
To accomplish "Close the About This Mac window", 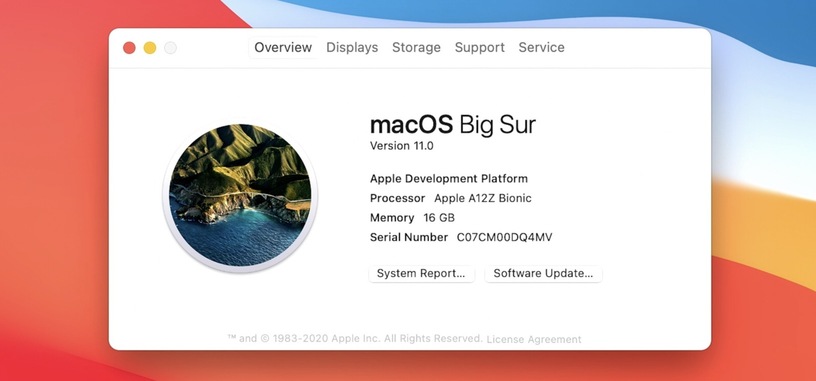I will coord(129,48).
